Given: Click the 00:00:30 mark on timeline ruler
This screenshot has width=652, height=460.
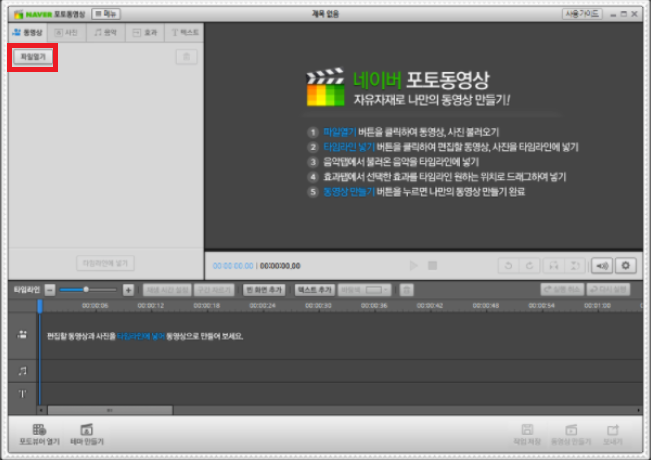Looking at the screenshot, I should pos(319,306).
